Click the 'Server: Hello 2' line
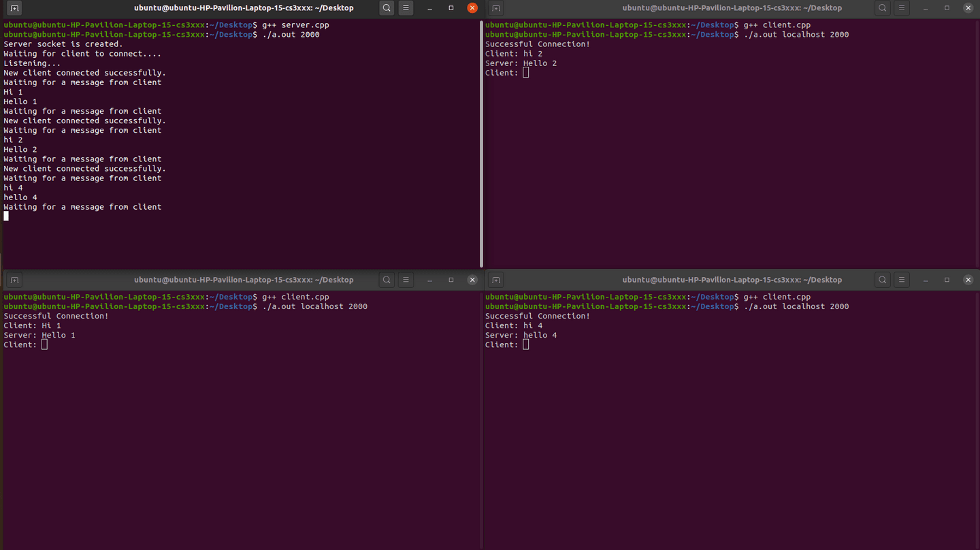980x550 pixels. tap(521, 63)
